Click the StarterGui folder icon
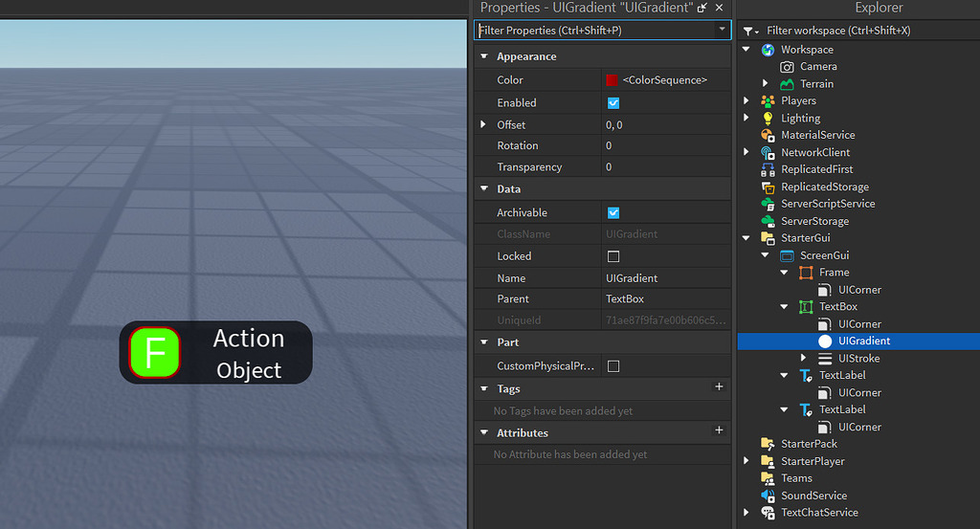Image resolution: width=980 pixels, height=529 pixels. 768,238
